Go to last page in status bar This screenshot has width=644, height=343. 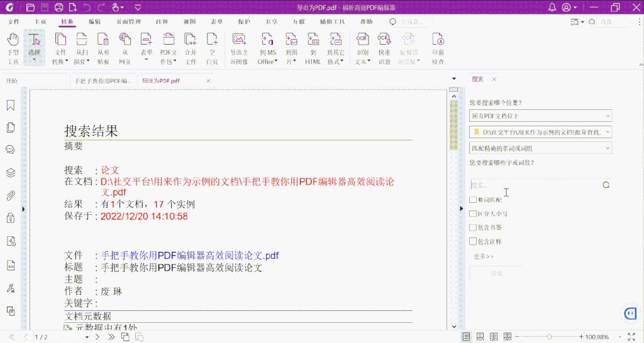(x=111, y=337)
